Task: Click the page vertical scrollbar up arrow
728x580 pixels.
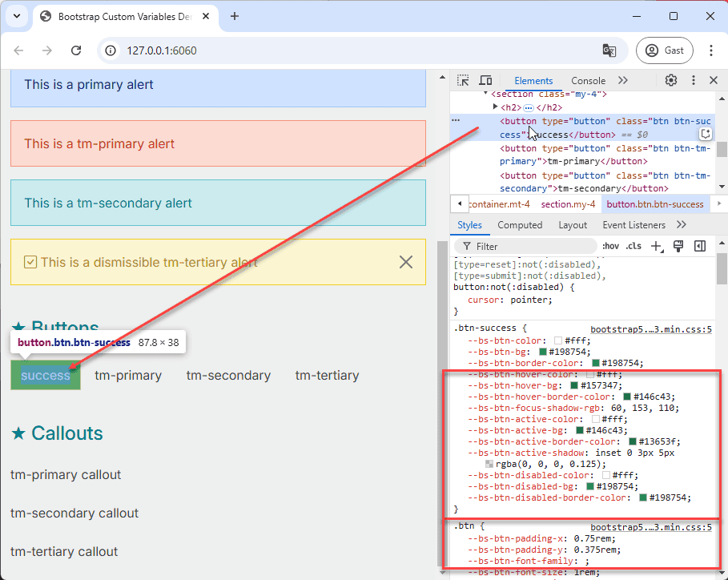Action: point(442,77)
